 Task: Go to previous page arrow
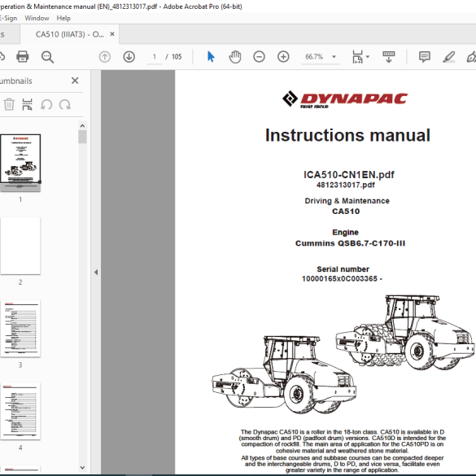(x=105, y=57)
